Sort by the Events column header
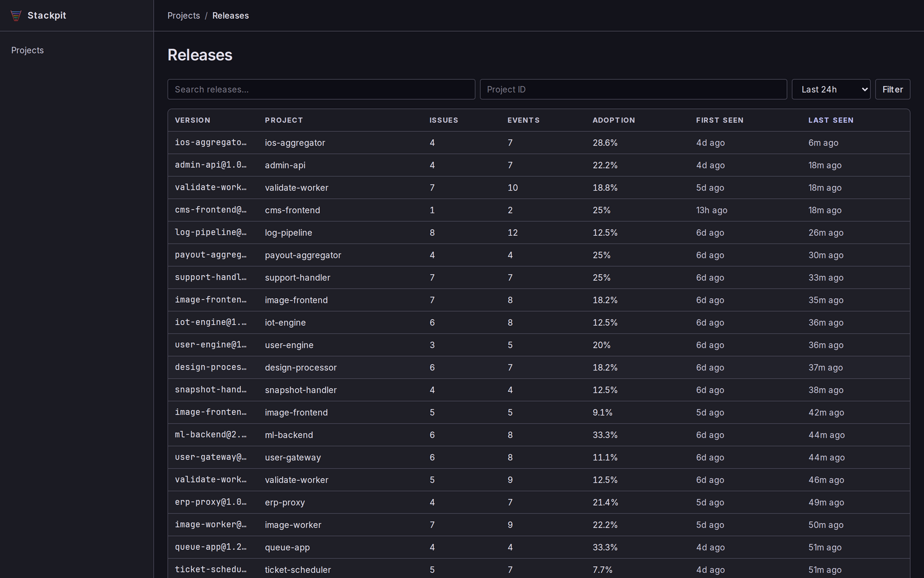 [x=524, y=120]
